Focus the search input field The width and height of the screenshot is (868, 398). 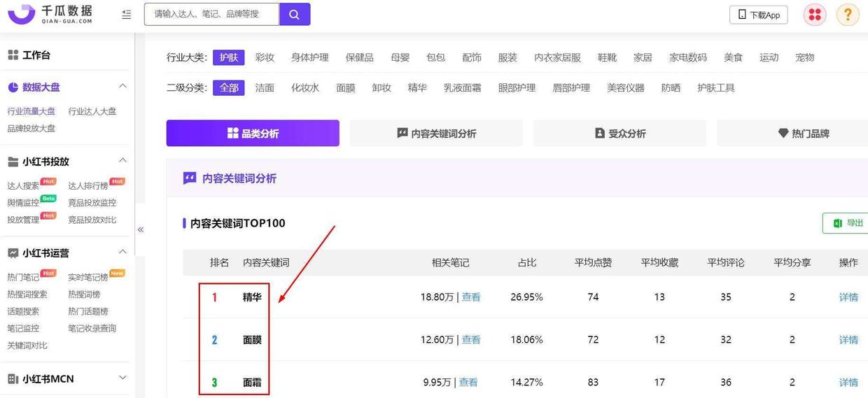(211, 14)
